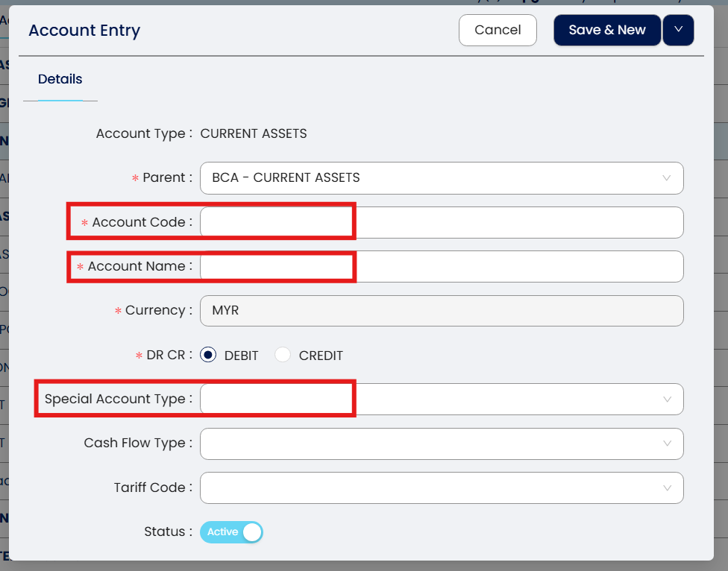Expand the Cash Flow Type dropdown

pyautogui.click(x=433, y=444)
